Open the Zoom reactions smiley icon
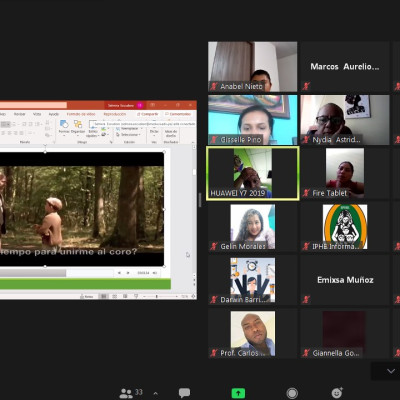 (337, 393)
